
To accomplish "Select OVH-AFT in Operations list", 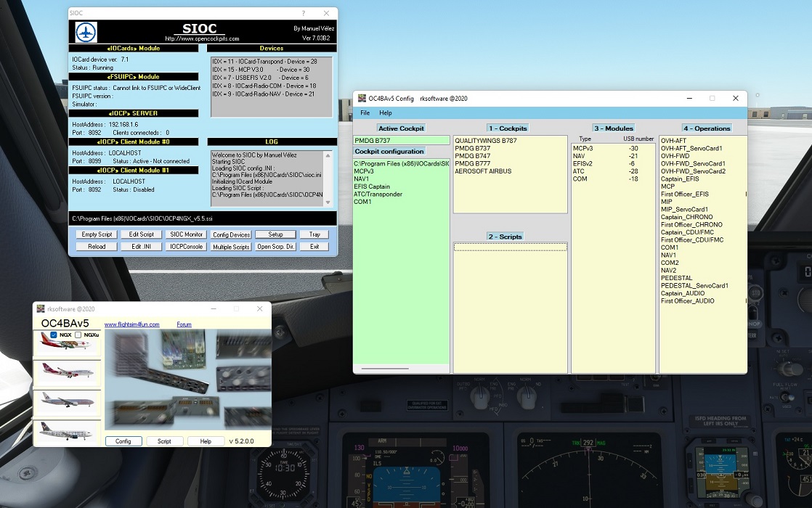I will [673, 141].
